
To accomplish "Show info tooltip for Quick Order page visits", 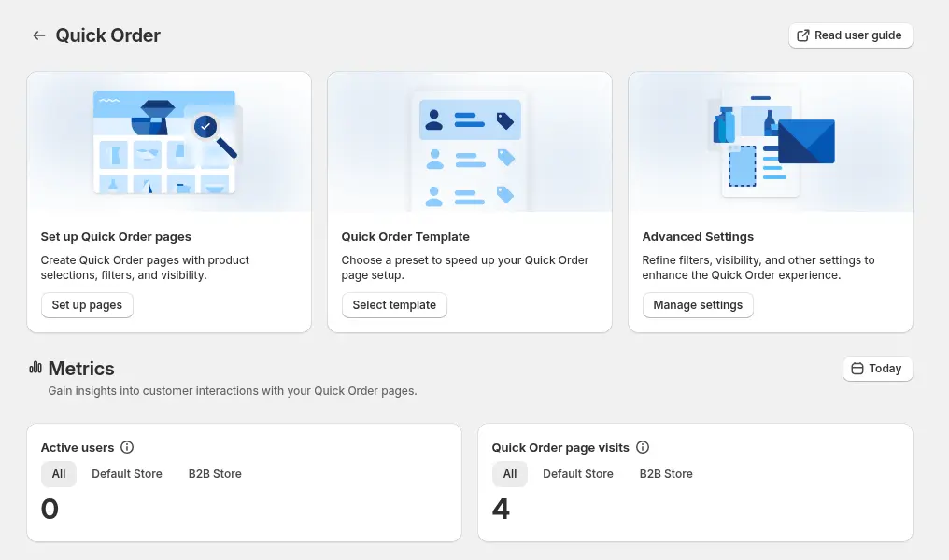I will coord(642,447).
